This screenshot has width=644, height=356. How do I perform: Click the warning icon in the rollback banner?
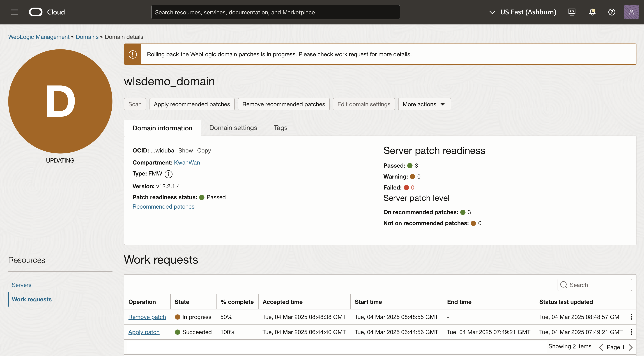(x=133, y=54)
